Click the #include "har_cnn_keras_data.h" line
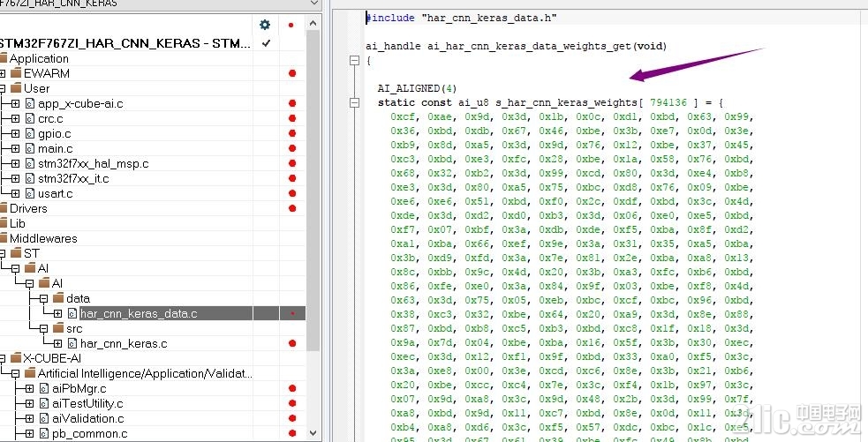This screenshot has width=868, height=442. 461,18
